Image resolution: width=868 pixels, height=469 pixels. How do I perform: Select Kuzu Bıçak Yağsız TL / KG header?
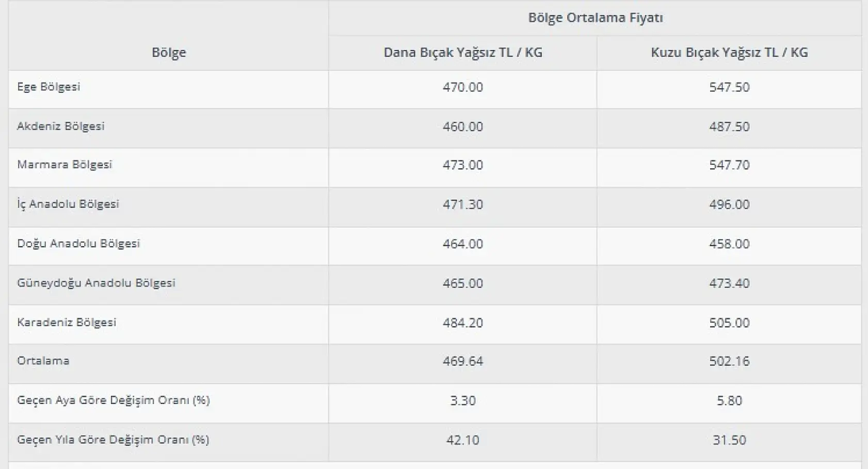[729, 52]
